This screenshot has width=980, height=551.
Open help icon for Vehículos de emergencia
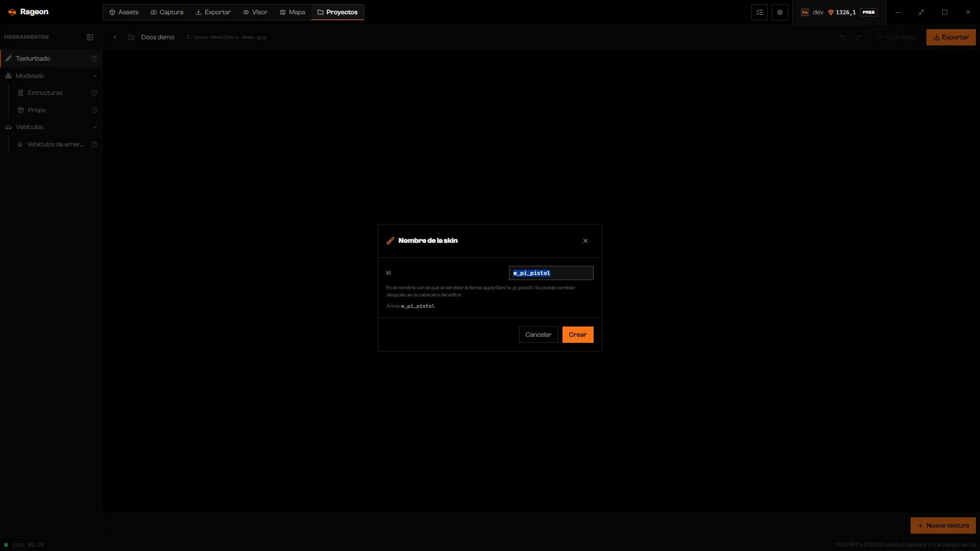pyautogui.click(x=94, y=144)
